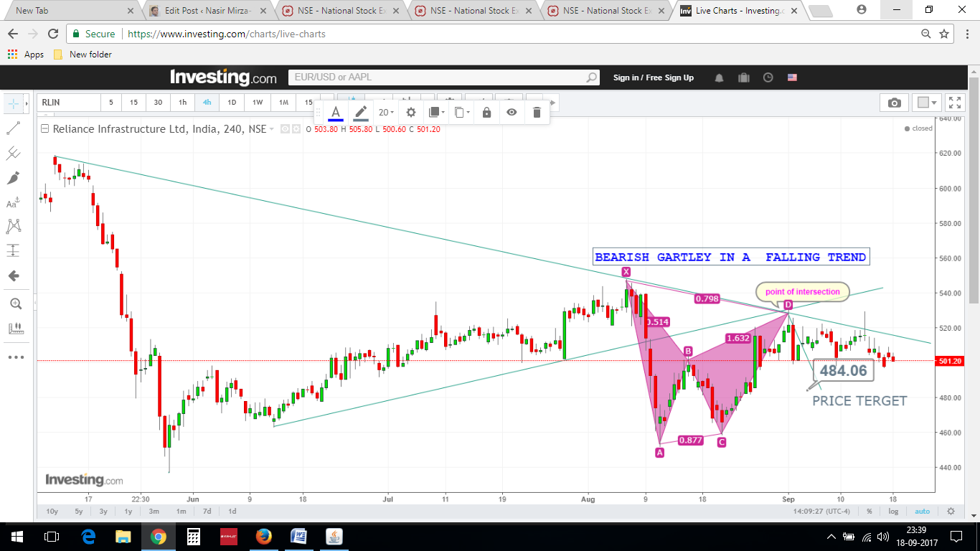Open the notifications bell

click(719, 77)
